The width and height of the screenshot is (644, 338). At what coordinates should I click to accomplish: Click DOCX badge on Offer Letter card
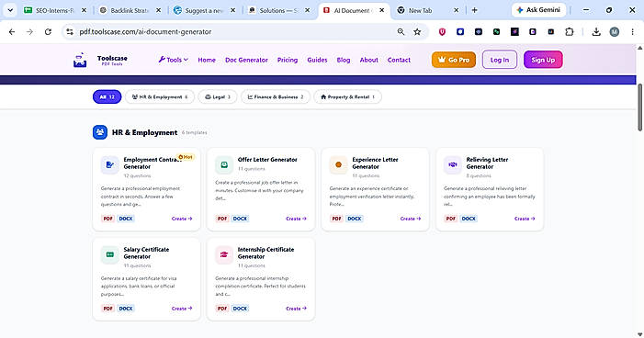[241, 219]
